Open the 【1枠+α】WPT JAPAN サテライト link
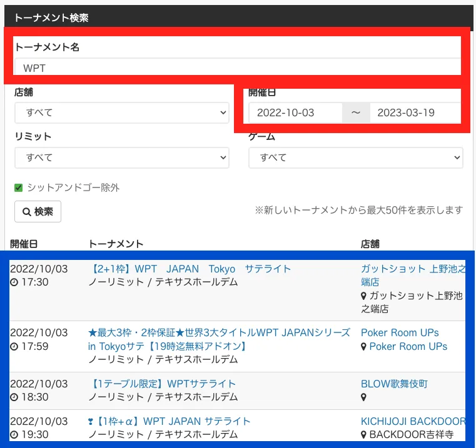This screenshot has width=476, height=448. 169,421
